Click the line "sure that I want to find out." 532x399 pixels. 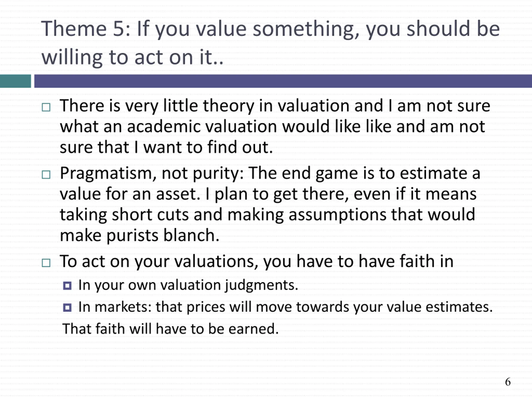click(x=166, y=147)
